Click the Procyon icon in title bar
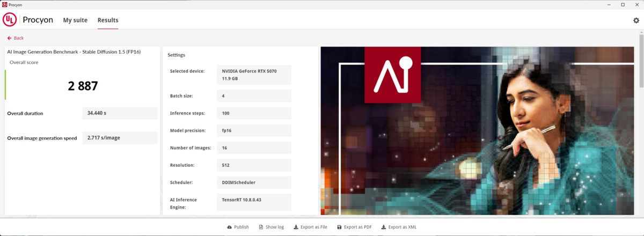644x236 pixels. pyautogui.click(x=5, y=4)
